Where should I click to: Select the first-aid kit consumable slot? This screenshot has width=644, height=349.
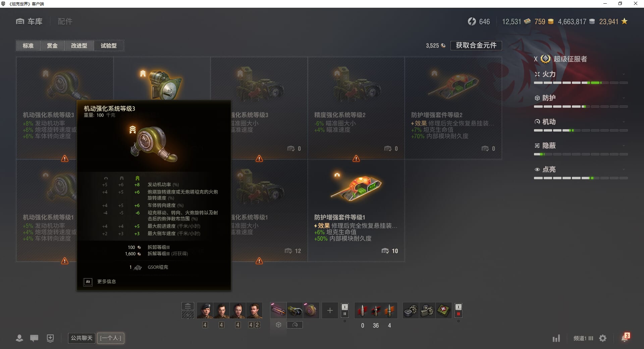tap(443, 311)
